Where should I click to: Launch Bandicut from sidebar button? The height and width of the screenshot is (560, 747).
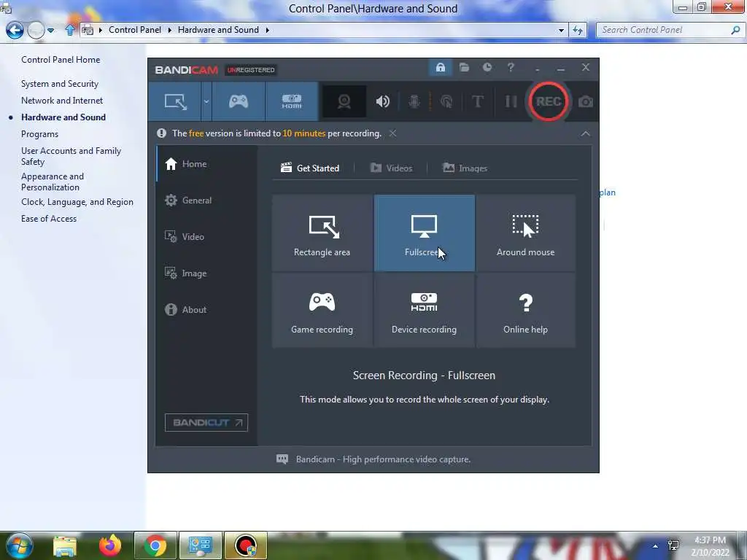[x=206, y=422]
